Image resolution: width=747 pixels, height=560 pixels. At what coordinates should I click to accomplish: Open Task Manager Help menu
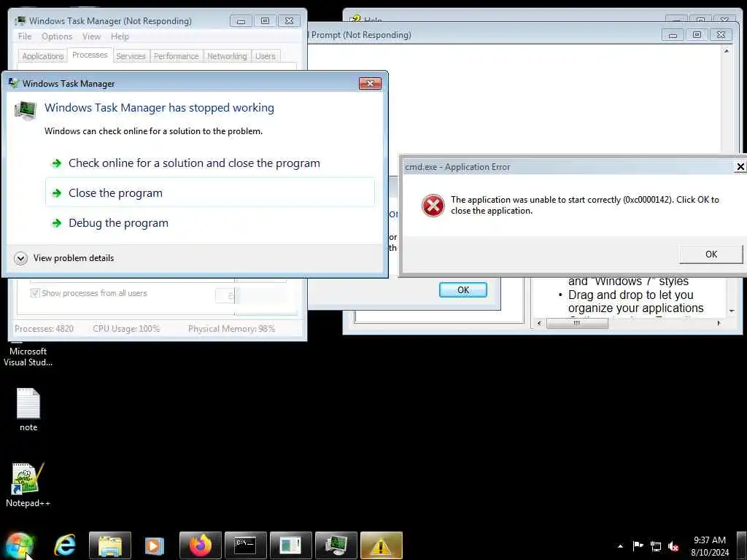click(120, 36)
